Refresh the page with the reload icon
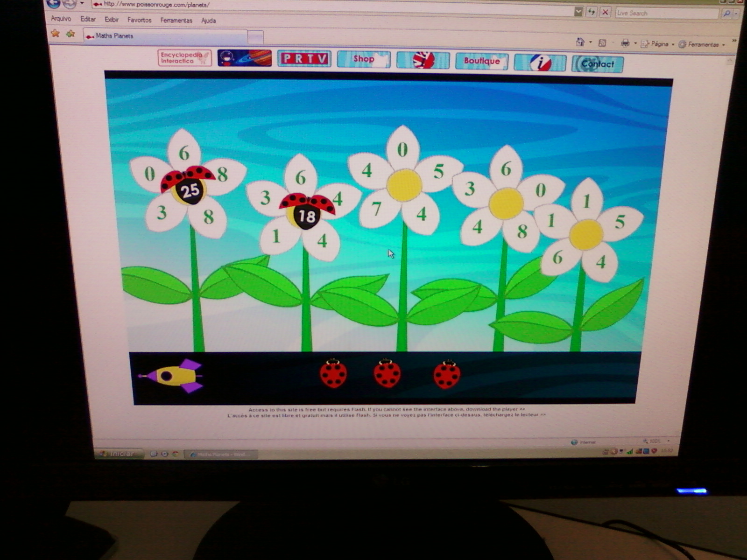 (x=592, y=12)
